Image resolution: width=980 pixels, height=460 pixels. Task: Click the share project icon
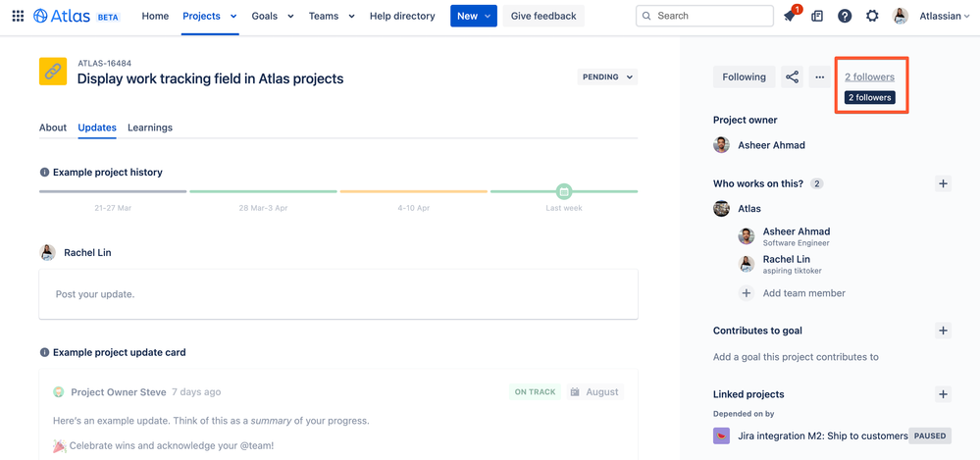pyautogui.click(x=792, y=77)
